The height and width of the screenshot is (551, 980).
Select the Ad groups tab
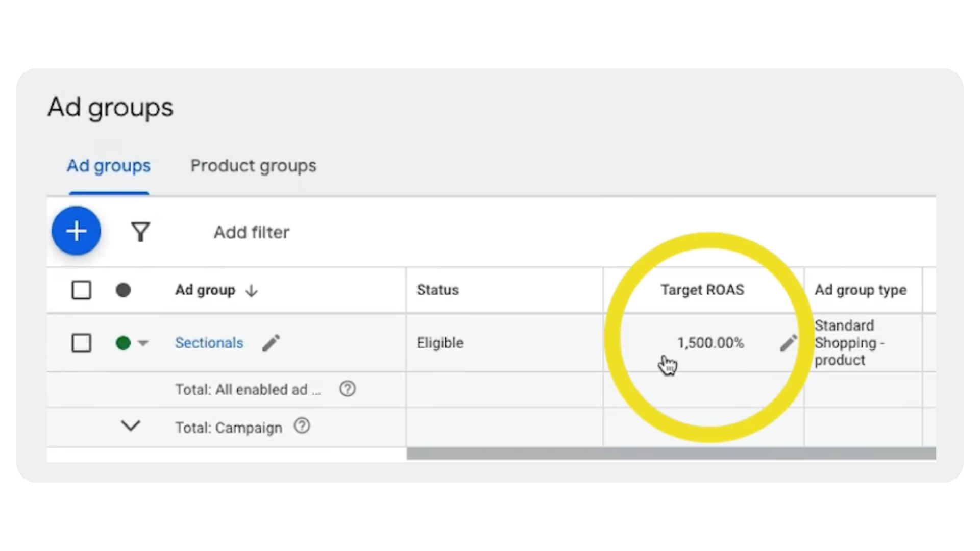pyautogui.click(x=109, y=166)
